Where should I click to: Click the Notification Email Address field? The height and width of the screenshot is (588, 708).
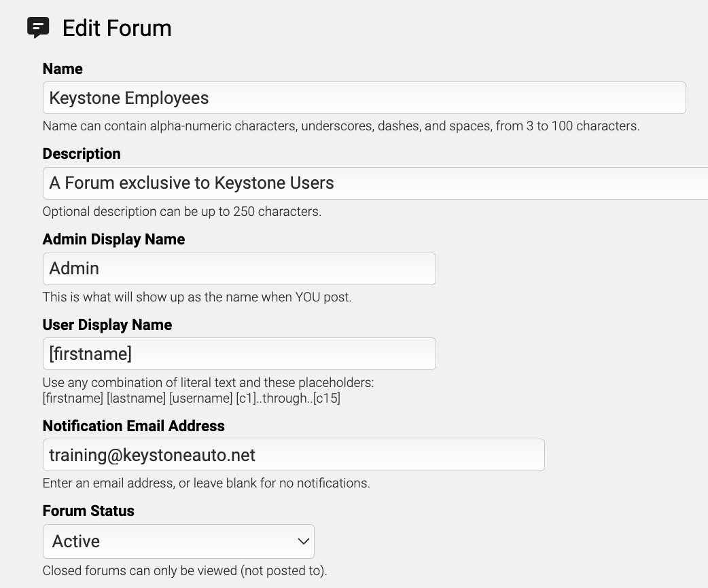click(294, 455)
